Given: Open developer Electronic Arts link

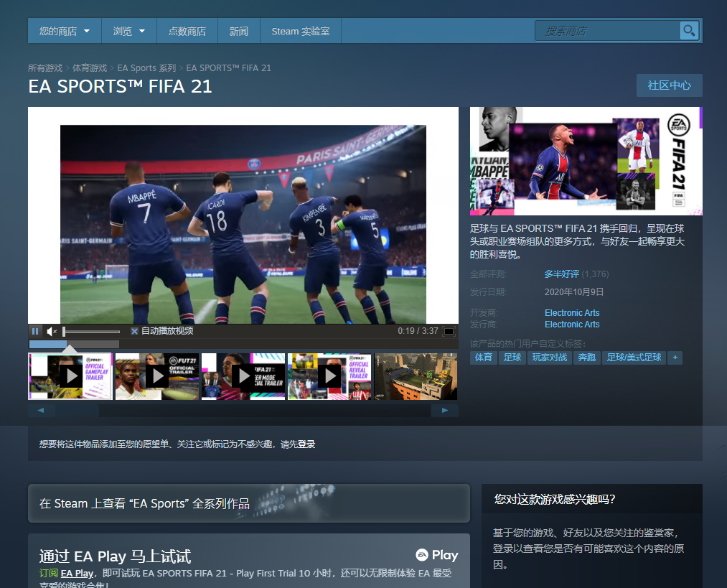Looking at the screenshot, I should (x=572, y=313).
